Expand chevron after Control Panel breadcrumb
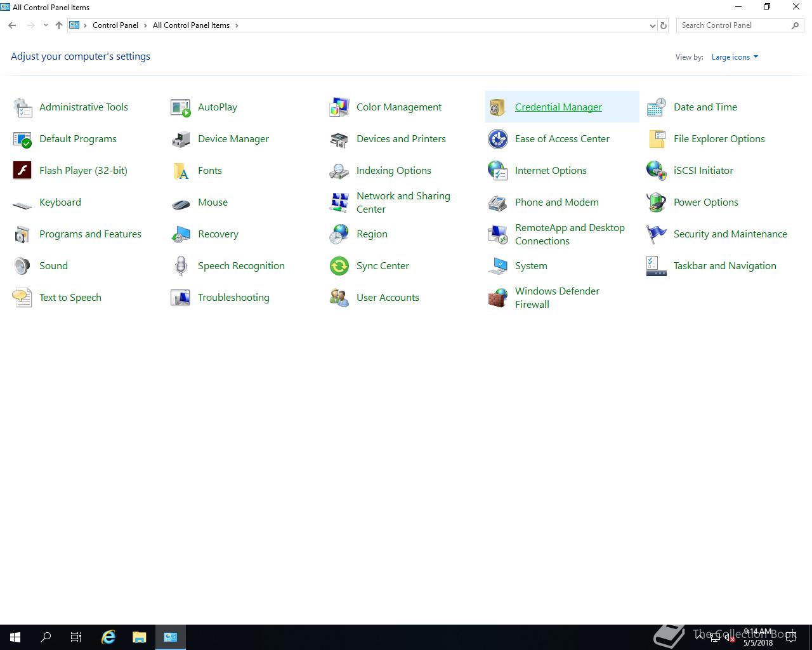This screenshot has width=812, height=650. click(145, 25)
